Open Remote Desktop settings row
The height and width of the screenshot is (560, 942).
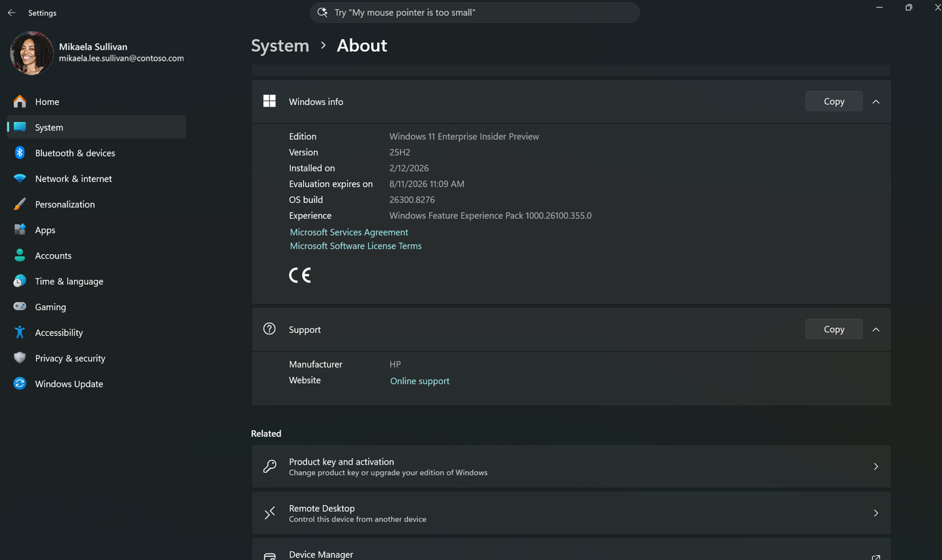(x=571, y=513)
